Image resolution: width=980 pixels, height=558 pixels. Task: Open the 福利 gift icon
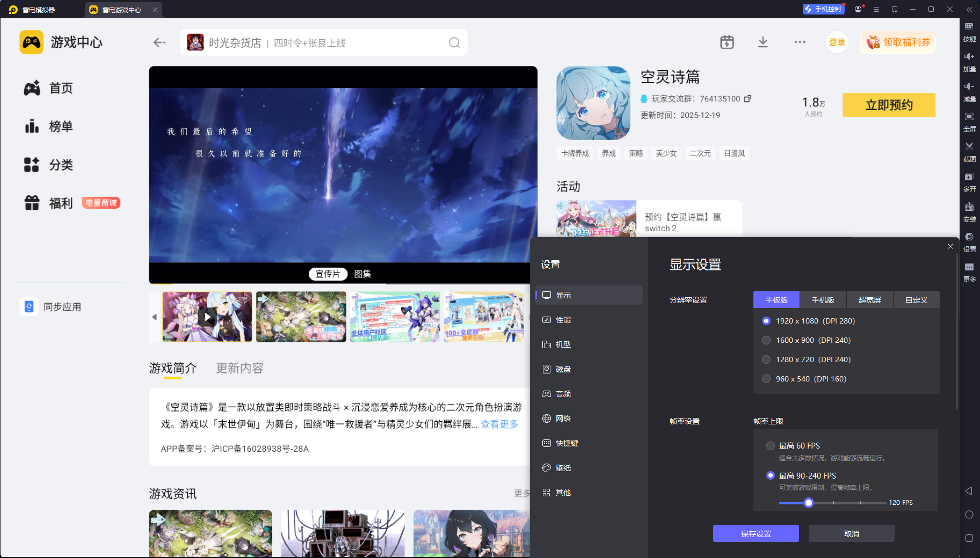click(x=32, y=203)
